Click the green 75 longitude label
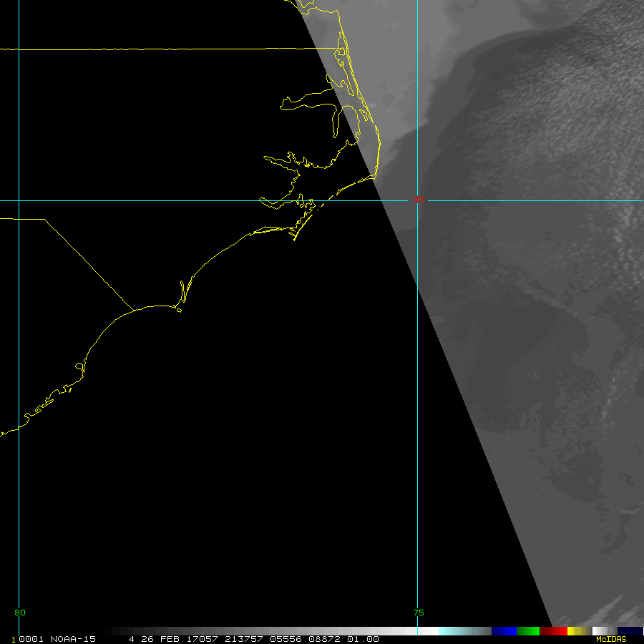The image size is (644, 644). pyautogui.click(x=419, y=613)
